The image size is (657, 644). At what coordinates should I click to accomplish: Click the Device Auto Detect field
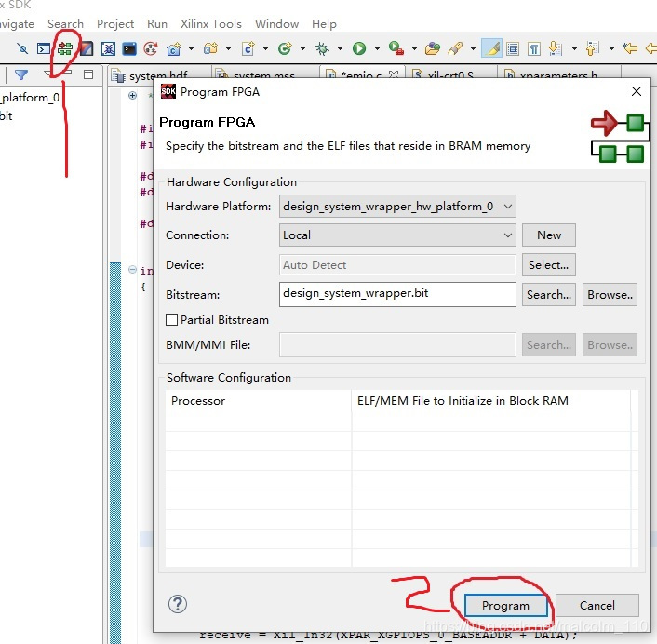pos(397,265)
